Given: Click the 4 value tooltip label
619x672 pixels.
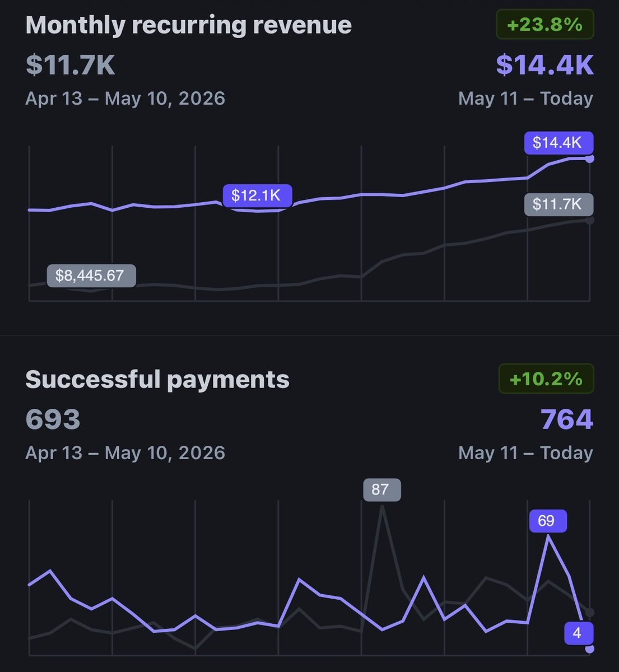Looking at the screenshot, I should [x=578, y=633].
